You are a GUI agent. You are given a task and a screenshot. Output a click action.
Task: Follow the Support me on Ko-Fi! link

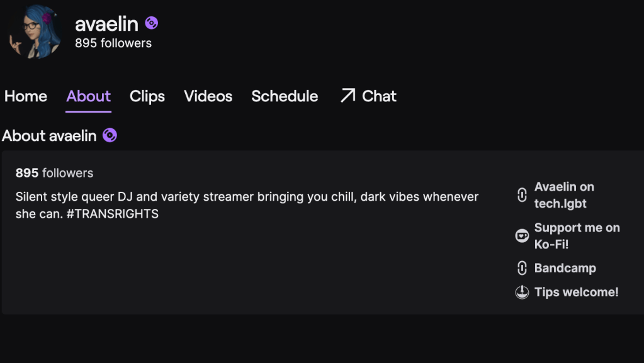(577, 236)
